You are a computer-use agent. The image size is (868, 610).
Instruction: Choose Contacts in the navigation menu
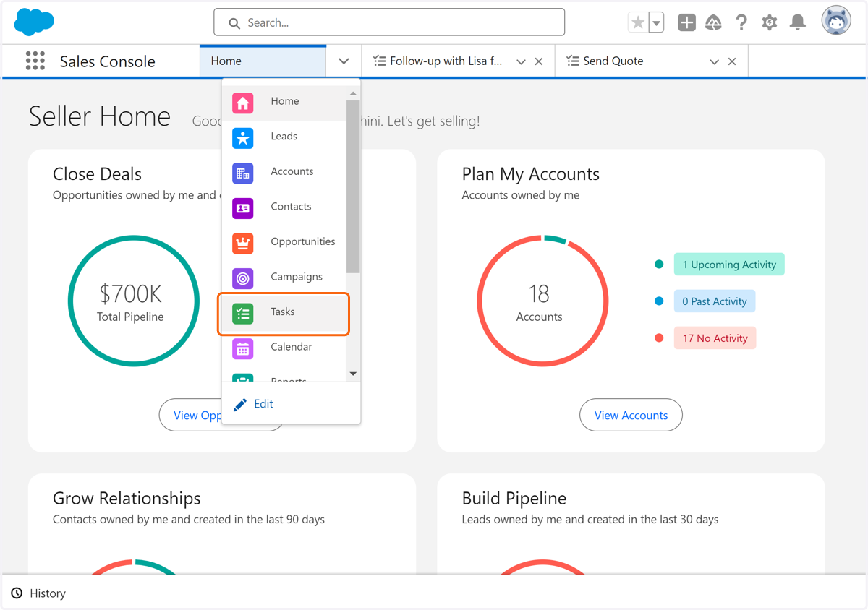tap(284, 207)
